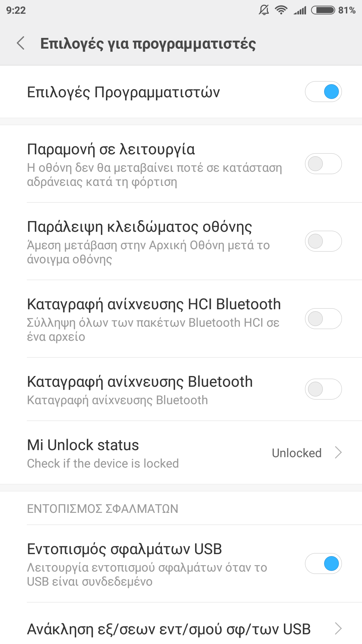Expand Ανάκληση εξ/σεων εντ/σμού σφ/των USB chevron
362x644 pixels.
339,629
